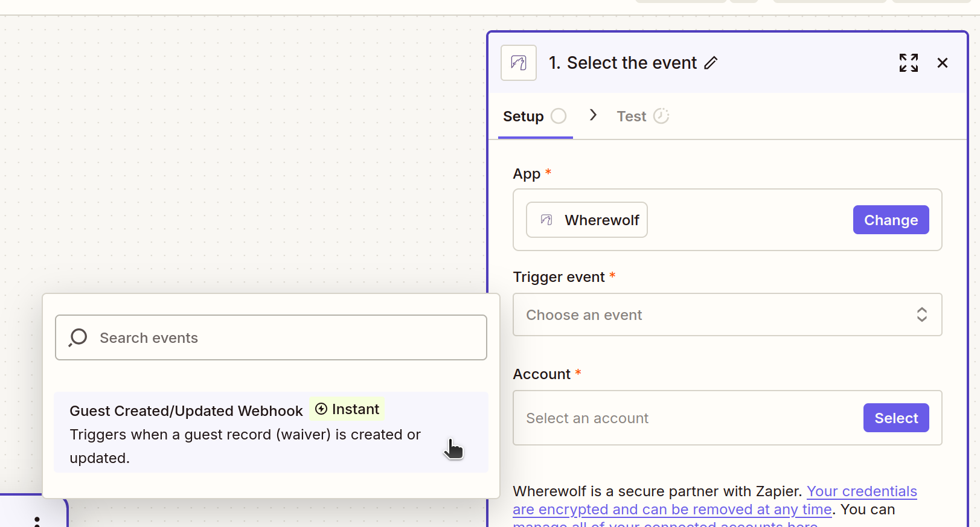This screenshot has height=527, width=980.
Task: Close the Select the event panel
Action: click(943, 63)
